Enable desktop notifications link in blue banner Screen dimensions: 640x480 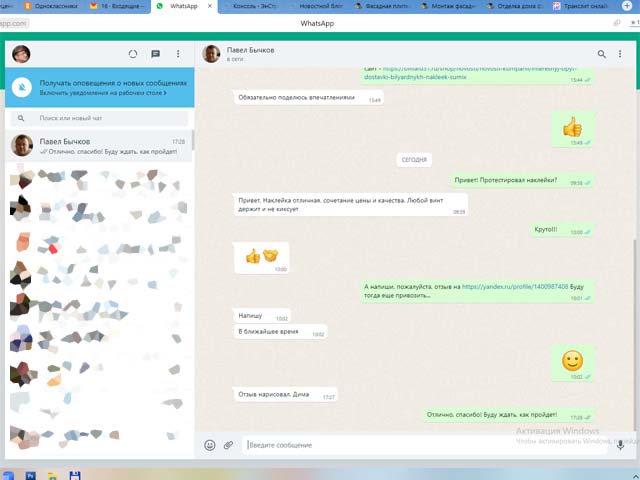[x=103, y=93]
